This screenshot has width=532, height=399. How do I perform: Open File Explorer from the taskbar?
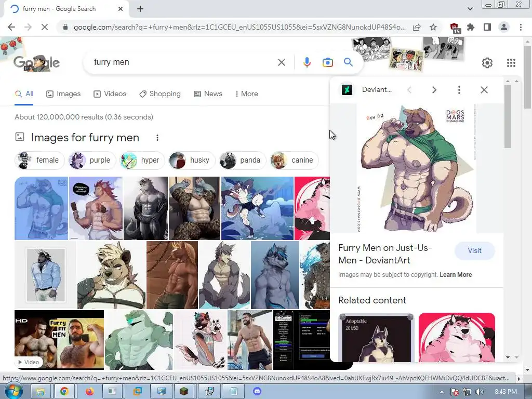pos(40,392)
